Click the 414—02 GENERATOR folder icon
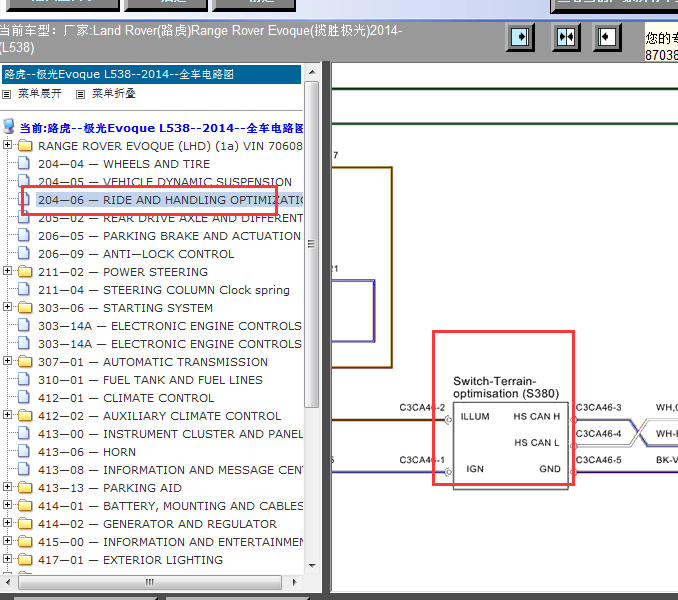This screenshot has width=678, height=600. (25, 524)
